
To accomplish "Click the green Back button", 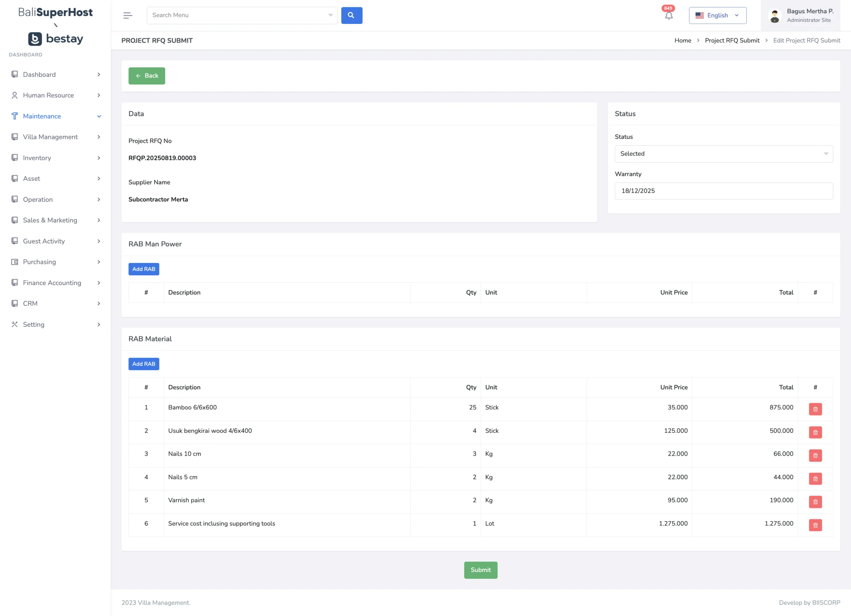I will coord(147,76).
